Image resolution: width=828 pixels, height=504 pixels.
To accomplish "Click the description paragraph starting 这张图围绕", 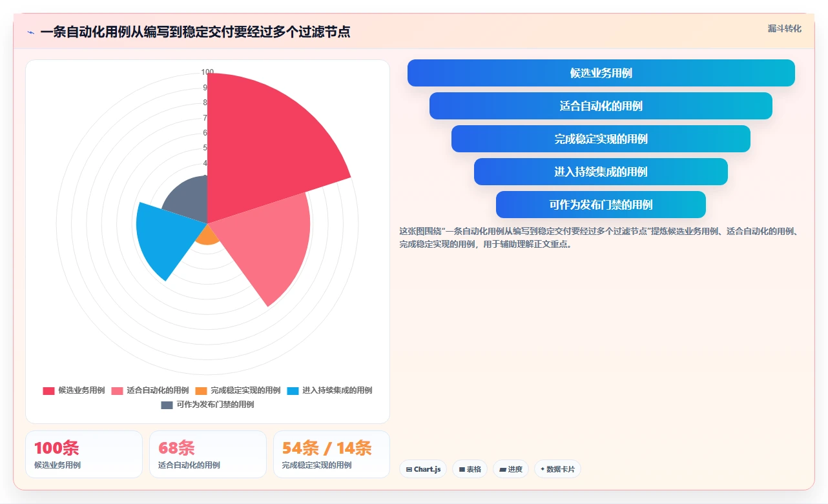I will pyautogui.click(x=599, y=237).
